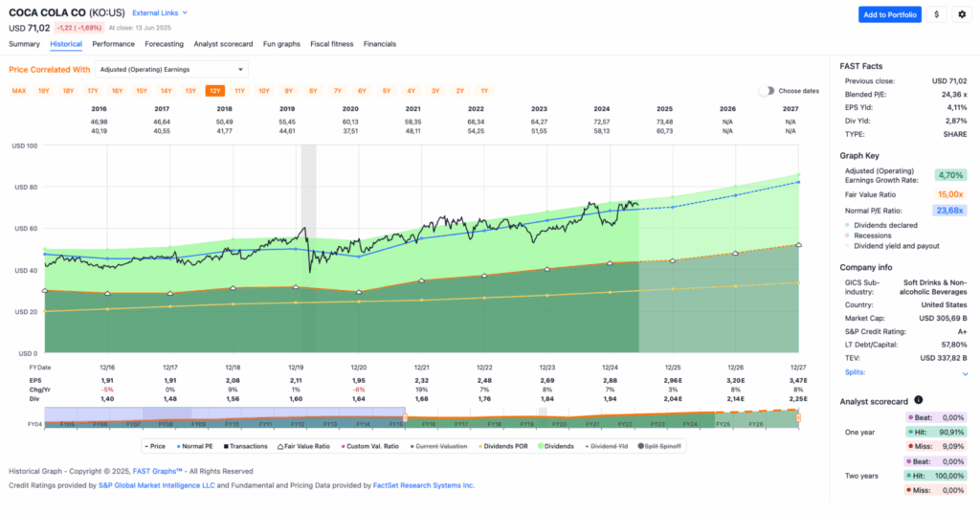Screen dimensions: 980x515
Task: Select the 3Y time range
Action: click(435, 91)
